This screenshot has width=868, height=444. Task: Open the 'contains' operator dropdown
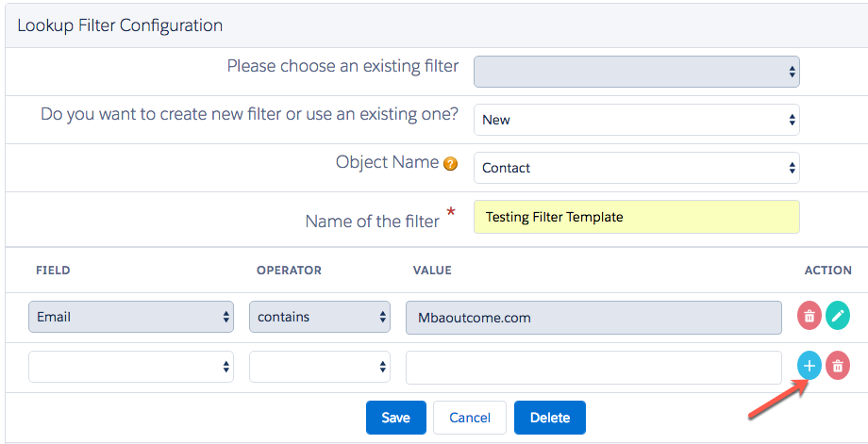(x=320, y=317)
